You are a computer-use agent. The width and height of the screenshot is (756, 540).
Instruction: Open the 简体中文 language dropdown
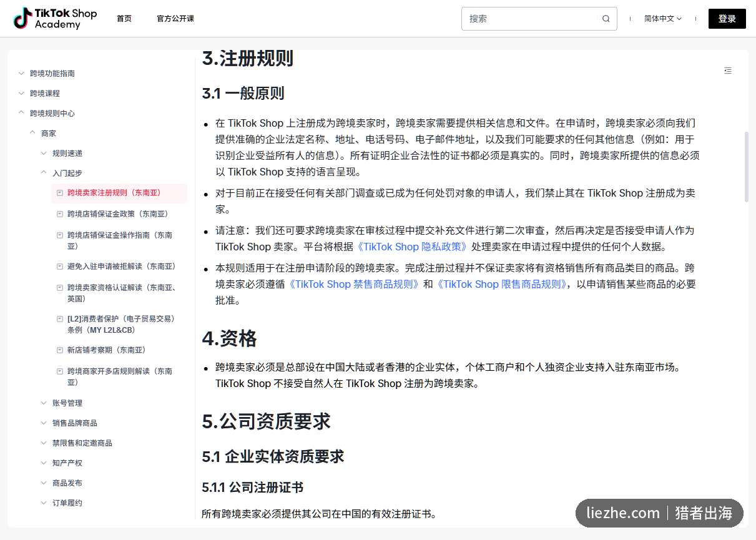click(x=663, y=19)
